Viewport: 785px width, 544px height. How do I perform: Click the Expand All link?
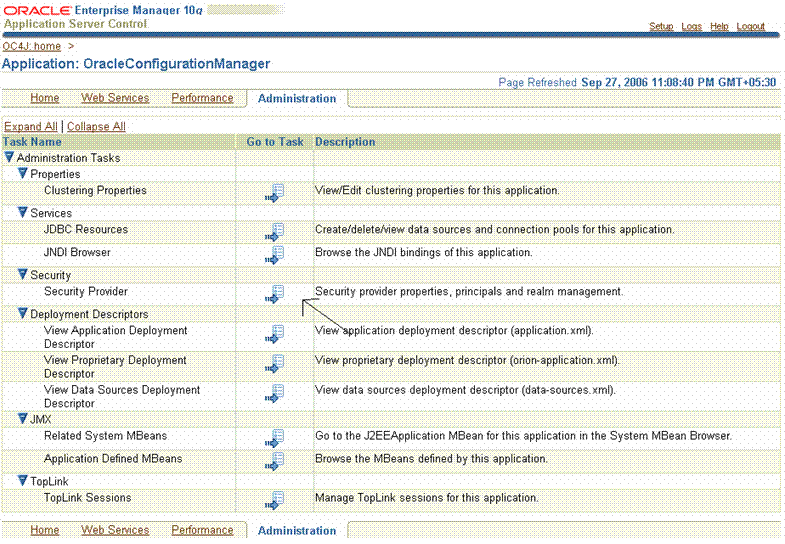coord(31,127)
